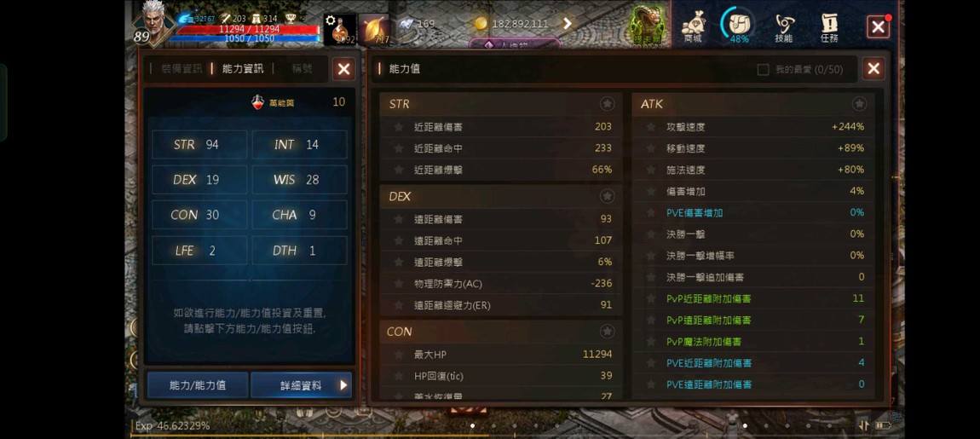
Task: Click the 能力/能力值 button
Action: pyautogui.click(x=198, y=385)
